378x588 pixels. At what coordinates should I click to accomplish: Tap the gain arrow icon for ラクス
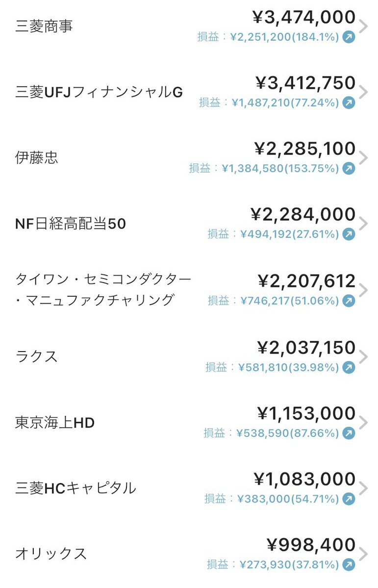(349, 367)
